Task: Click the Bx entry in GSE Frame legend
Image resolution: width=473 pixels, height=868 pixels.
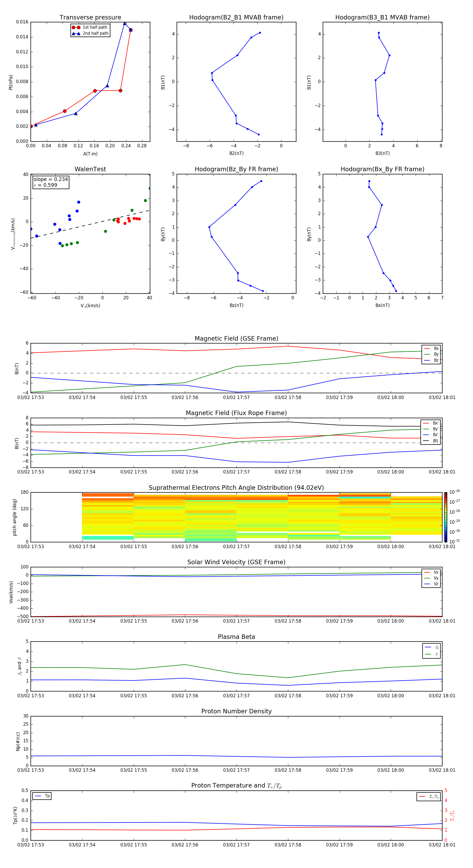Action: (x=431, y=349)
